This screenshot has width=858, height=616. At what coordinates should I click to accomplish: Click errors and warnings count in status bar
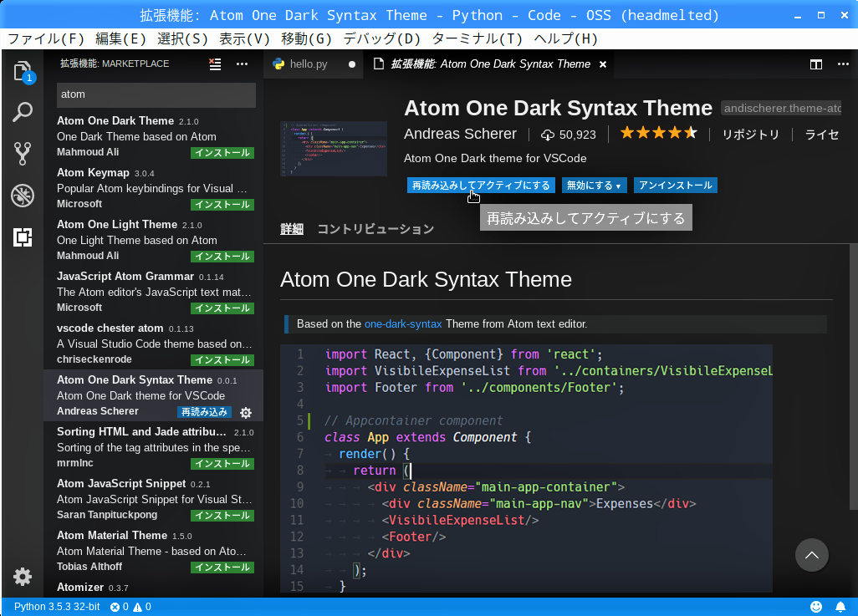tap(130, 607)
